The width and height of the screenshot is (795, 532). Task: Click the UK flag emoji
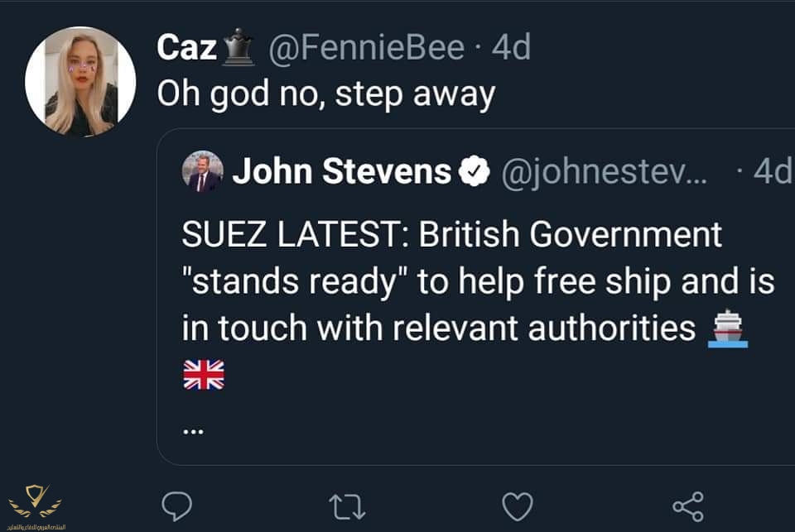(203, 376)
